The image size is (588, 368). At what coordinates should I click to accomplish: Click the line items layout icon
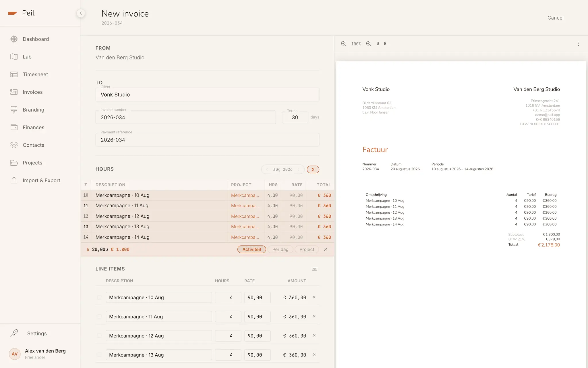point(314,269)
